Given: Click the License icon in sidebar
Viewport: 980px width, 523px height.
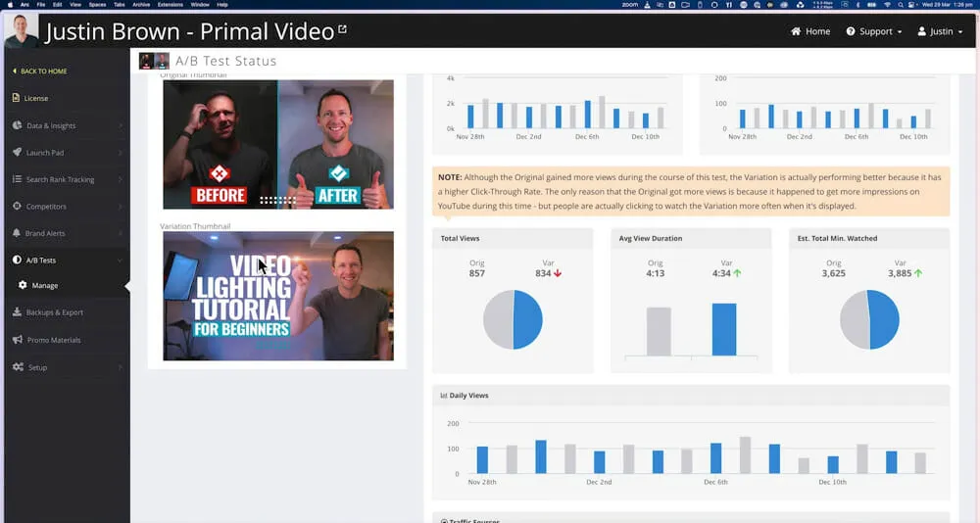Looking at the screenshot, I should (17, 98).
